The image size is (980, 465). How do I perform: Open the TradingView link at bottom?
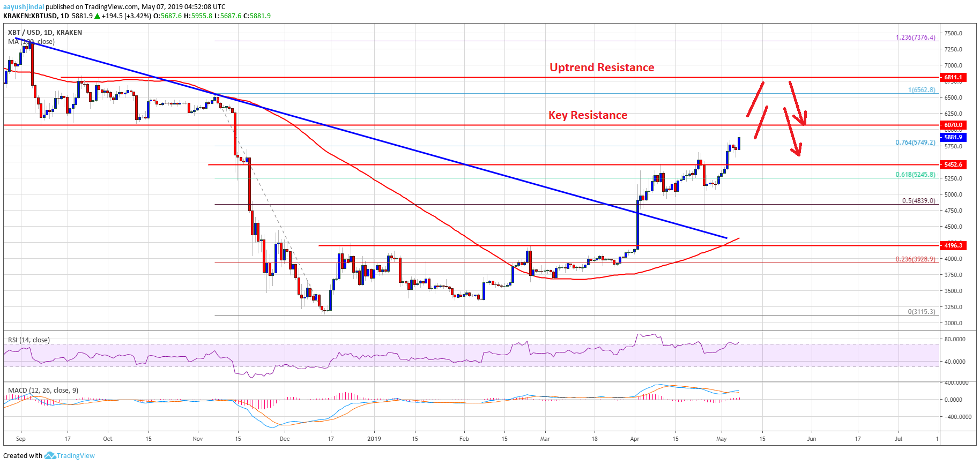76,456
